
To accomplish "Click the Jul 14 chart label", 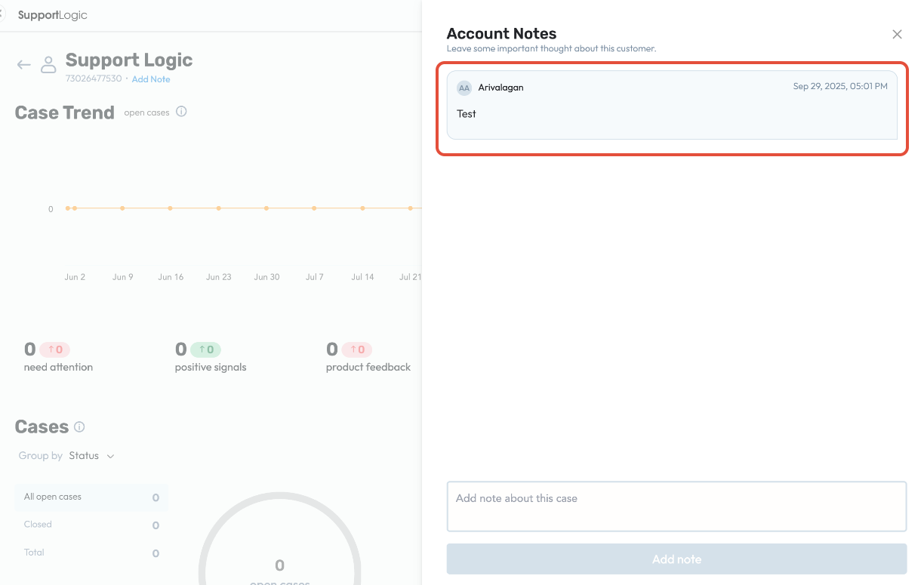I will tap(362, 277).
